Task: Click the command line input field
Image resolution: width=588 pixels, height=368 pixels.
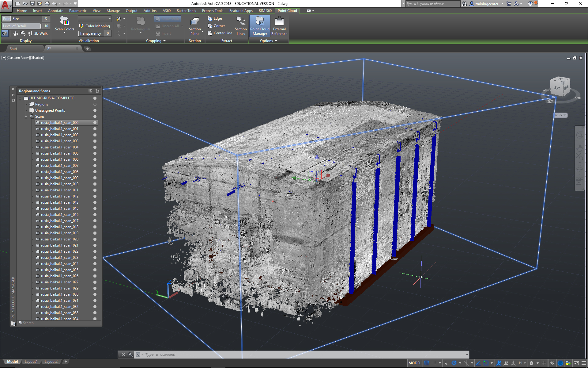Action: [276, 355]
